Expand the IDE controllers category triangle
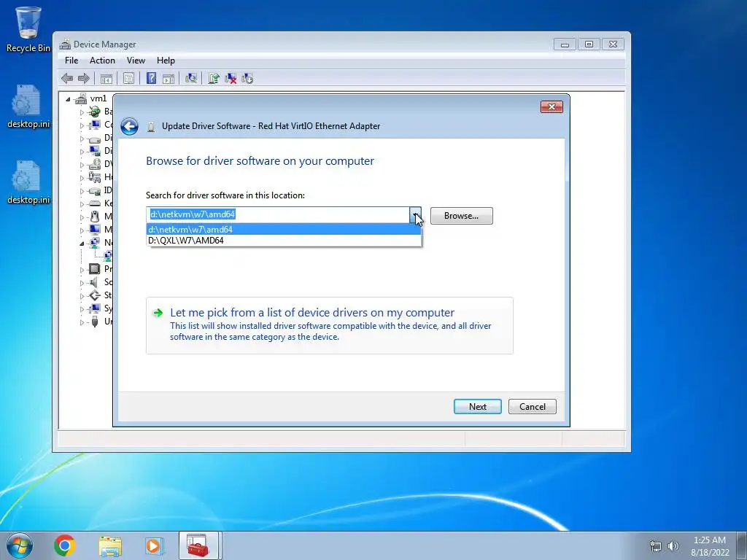747x560 pixels. pyautogui.click(x=82, y=192)
